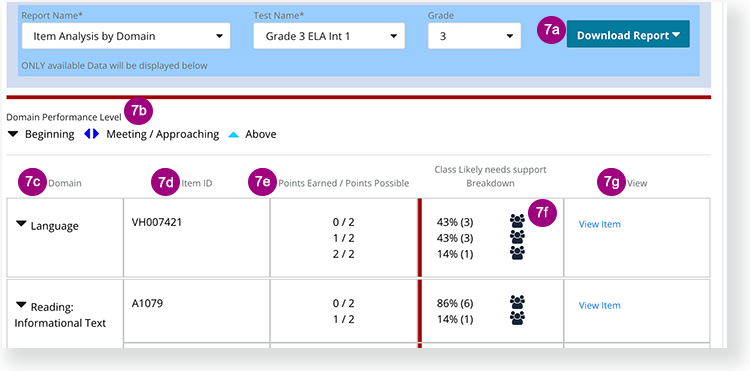Click the Beginning level black triangle icon

click(13, 134)
